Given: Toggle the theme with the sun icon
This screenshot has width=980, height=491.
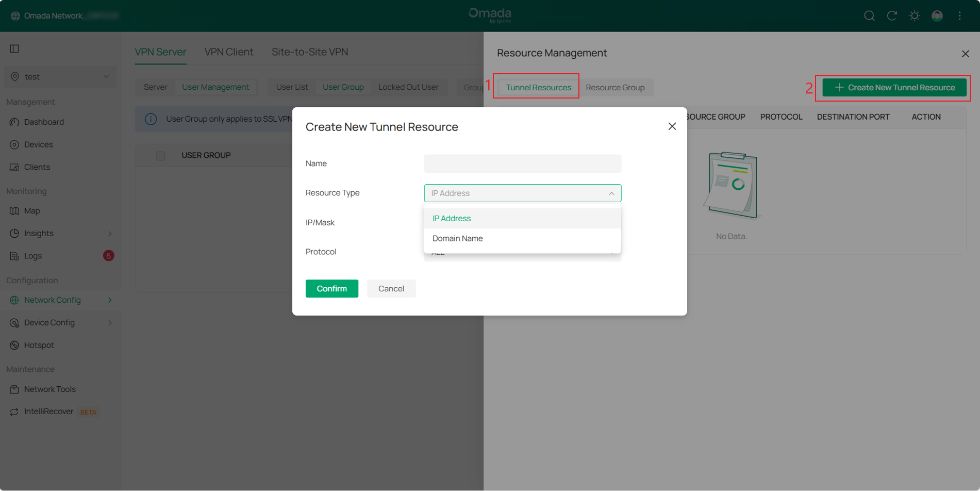Looking at the screenshot, I should (x=915, y=15).
